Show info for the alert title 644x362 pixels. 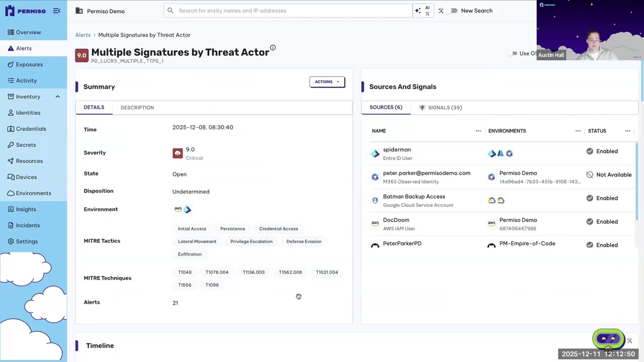(x=273, y=48)
